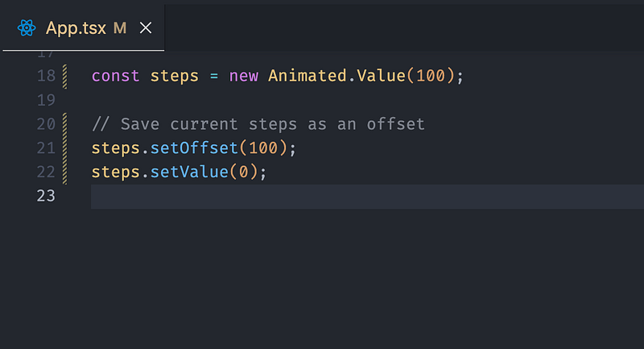Click Animated in the line 18 code

308,76
